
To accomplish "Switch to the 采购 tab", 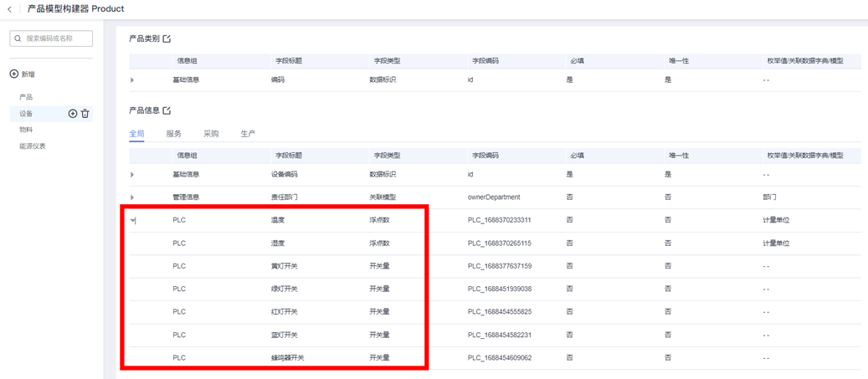I will [211, 134].
